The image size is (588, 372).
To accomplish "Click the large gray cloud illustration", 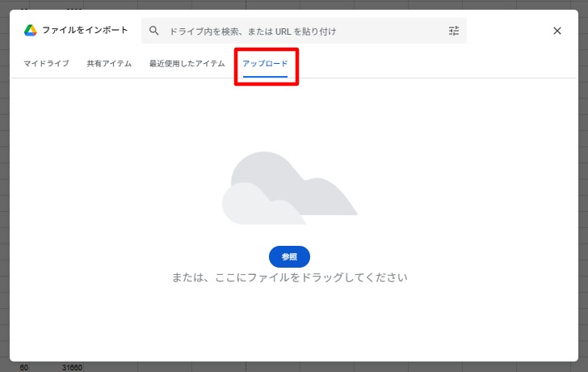I will coord(307,184).
